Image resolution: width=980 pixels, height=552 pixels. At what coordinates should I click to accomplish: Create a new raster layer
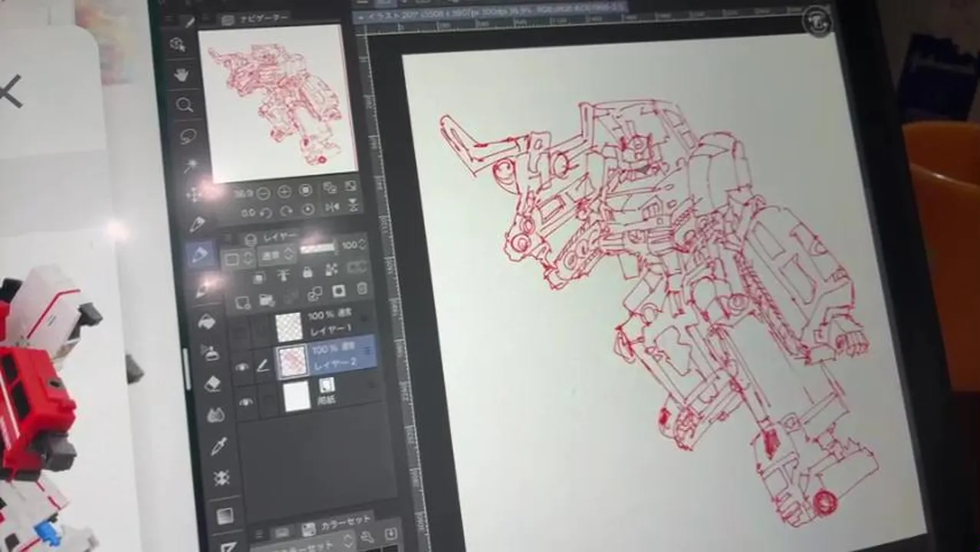[x=243, y=303]
